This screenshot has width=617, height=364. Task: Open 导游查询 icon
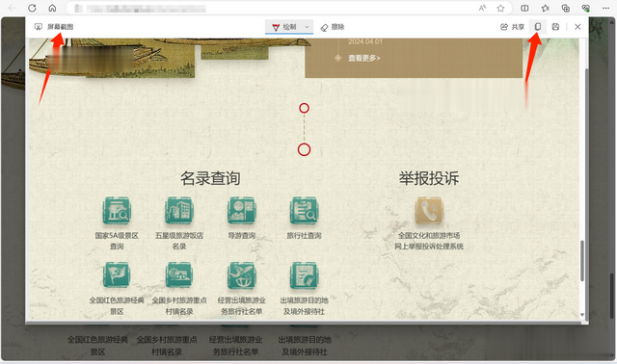(x=242, y=211)
